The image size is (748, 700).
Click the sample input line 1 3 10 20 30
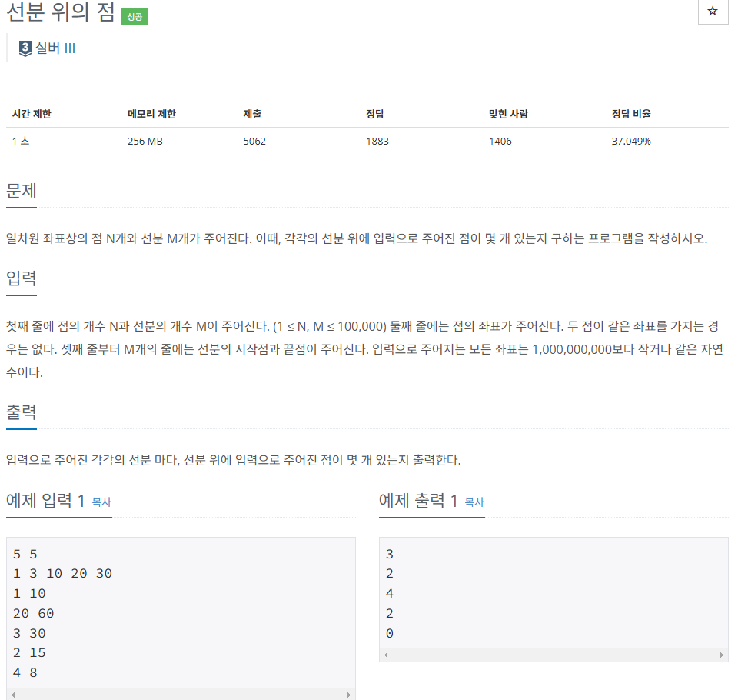[x=62, y=574]
